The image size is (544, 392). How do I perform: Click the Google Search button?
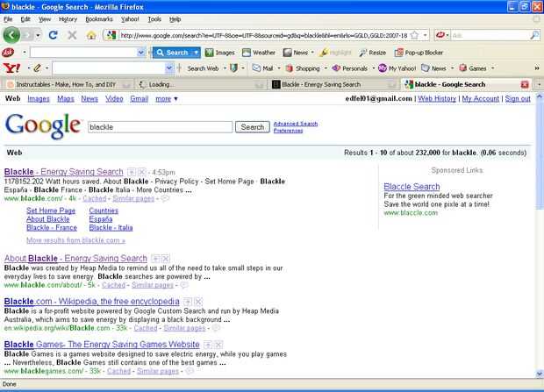pos(252,127)
